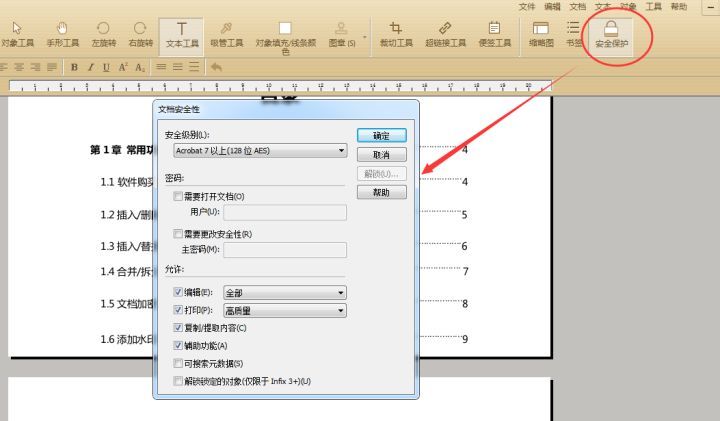Set widest line spacing icon

tap(194, 67)
